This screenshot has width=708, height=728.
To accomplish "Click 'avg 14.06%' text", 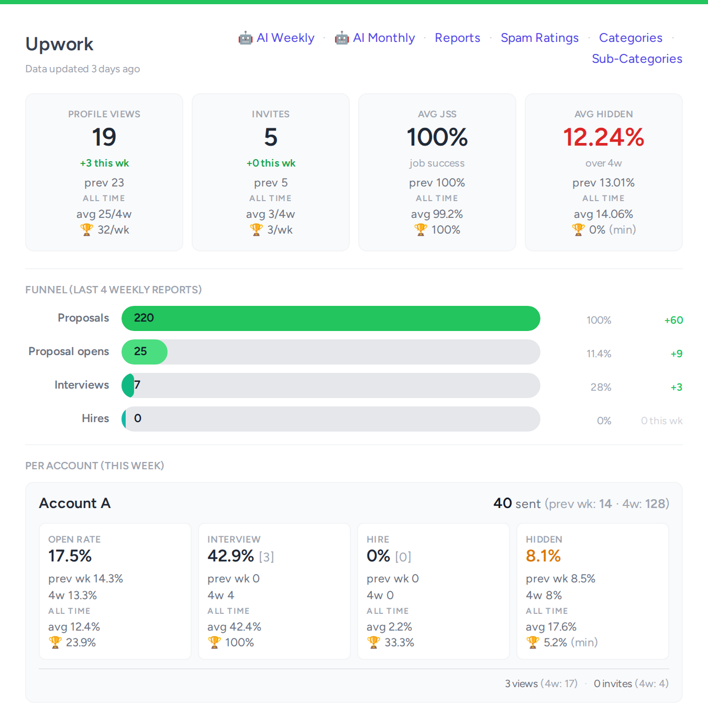I will [x=604, y=214].
